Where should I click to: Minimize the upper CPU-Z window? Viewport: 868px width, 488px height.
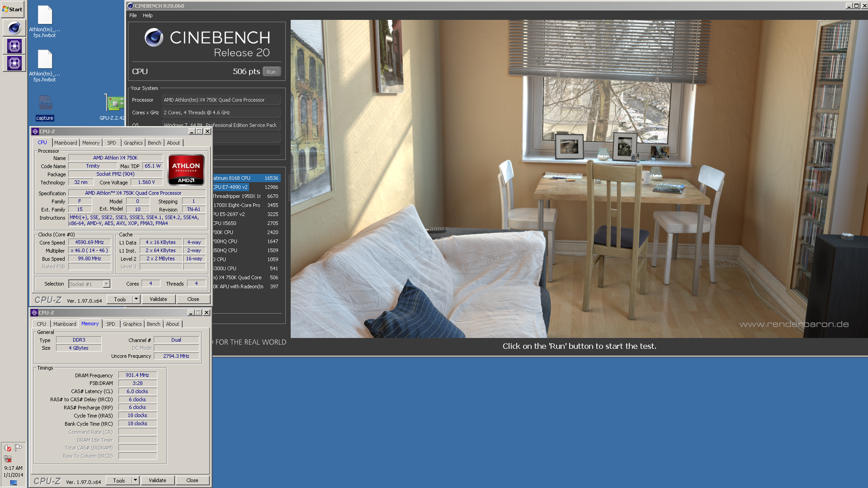click(x=192, y=131)
